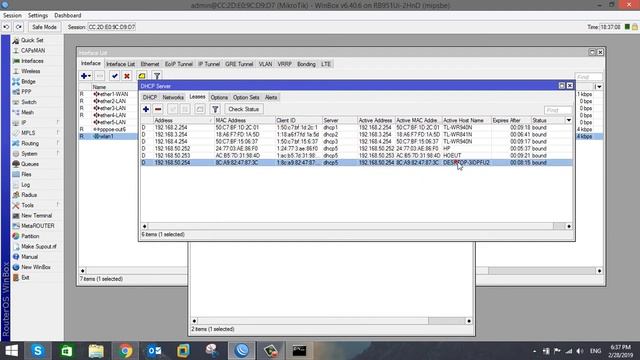Image resolution: width=640 pixels, height=360 pixels.
Task: Open Dashboard menu
Action: coord(68,16)
